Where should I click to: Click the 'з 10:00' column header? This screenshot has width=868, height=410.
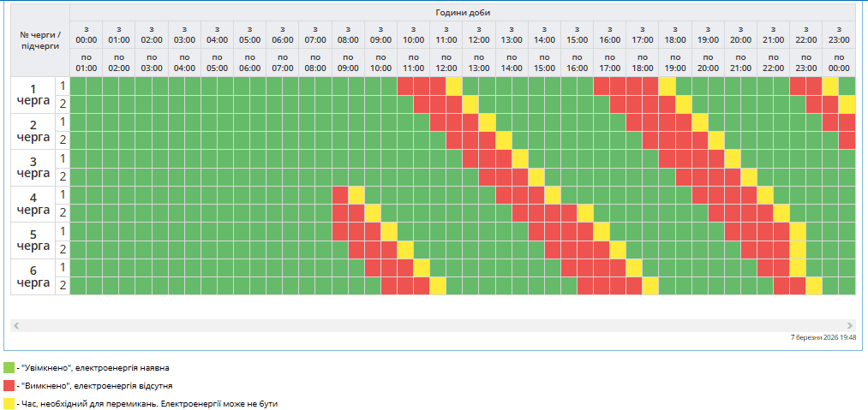pos(413,34)
